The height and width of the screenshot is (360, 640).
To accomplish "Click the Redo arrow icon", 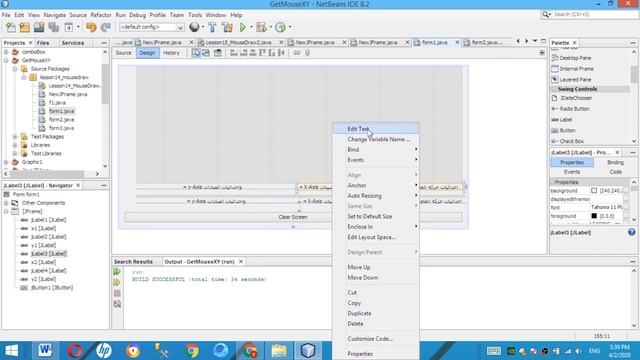I will (106, 27).
